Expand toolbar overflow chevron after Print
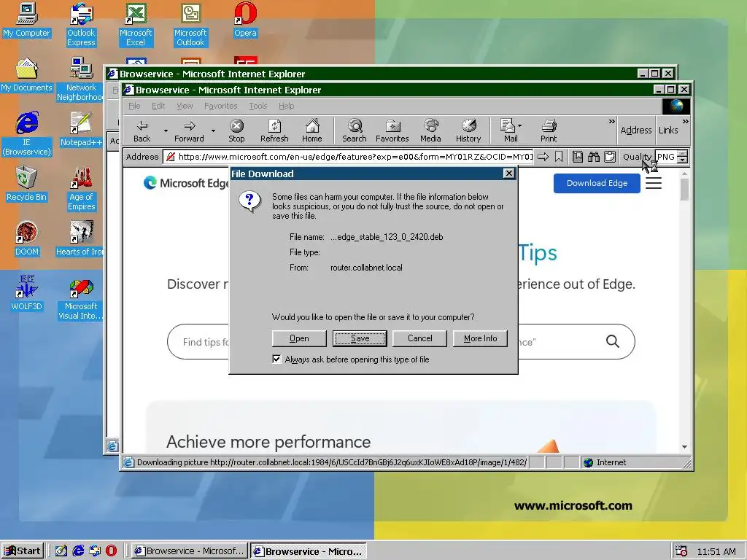 612,122
